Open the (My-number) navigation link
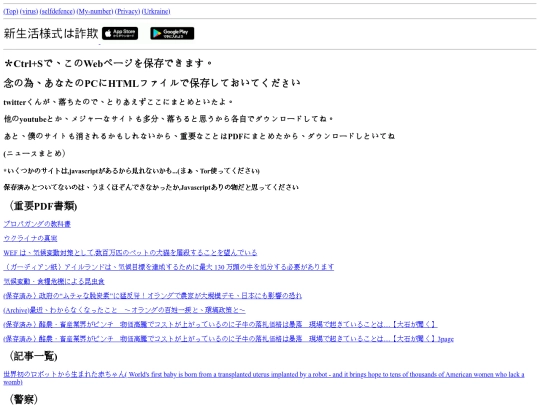This screenshot has height=405, width=540. tap(95, 11)
